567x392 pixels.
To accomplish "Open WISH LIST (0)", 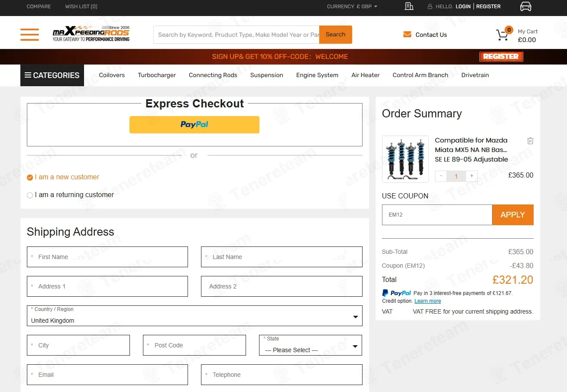I will 81,6.
